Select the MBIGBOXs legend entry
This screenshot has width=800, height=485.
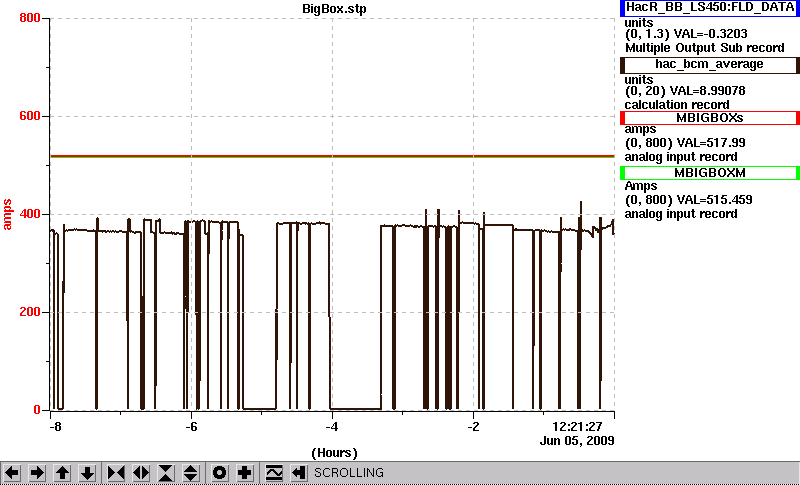tap(710, 118)
